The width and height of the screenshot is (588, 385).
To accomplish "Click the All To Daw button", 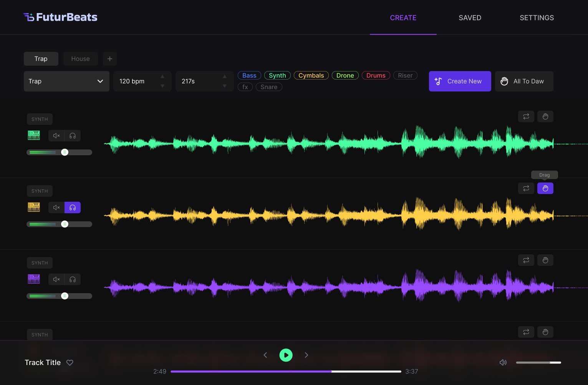I will (x=524, y=81).
